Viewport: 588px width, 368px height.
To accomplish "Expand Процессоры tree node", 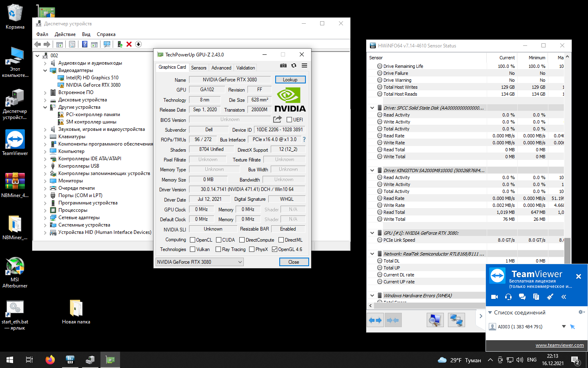I will point(45,210).
